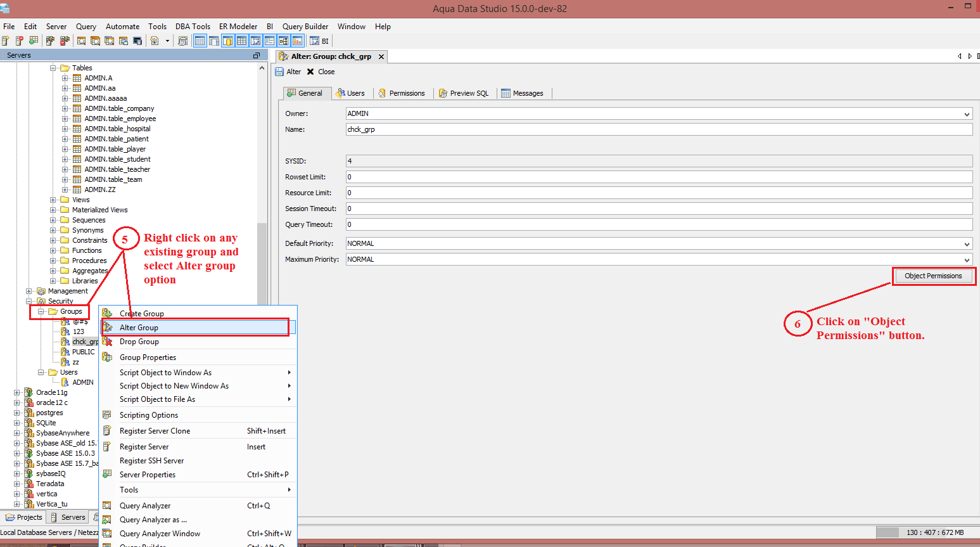Choose Drop Group from context menu
The height and width of the screenshot is (547, 980).
point(198,342)
